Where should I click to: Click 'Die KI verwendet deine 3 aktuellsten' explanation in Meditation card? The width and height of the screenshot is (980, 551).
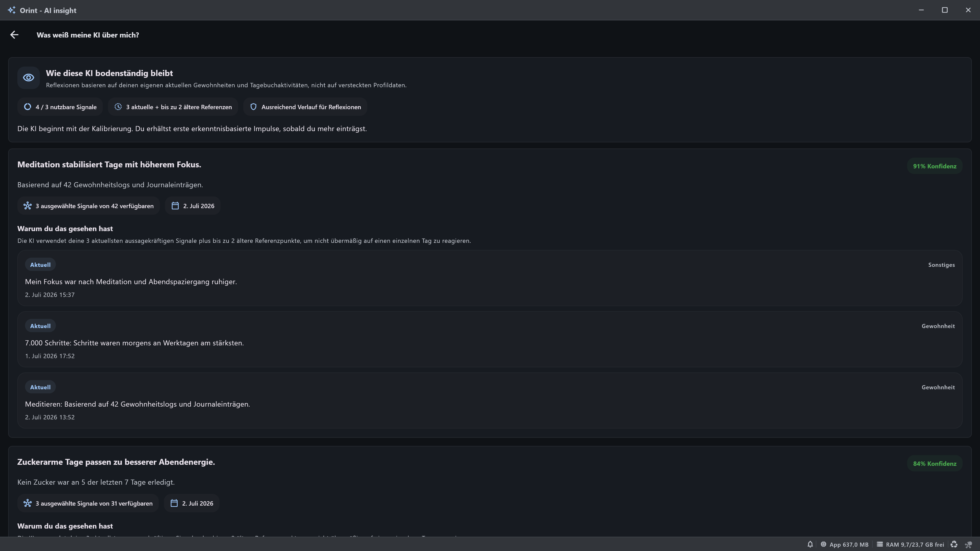244,241
